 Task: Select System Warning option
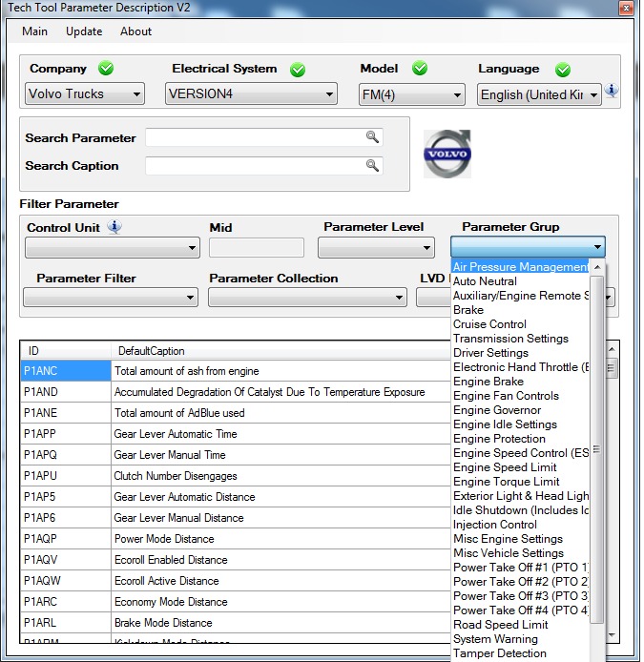(x=520, y=639)
